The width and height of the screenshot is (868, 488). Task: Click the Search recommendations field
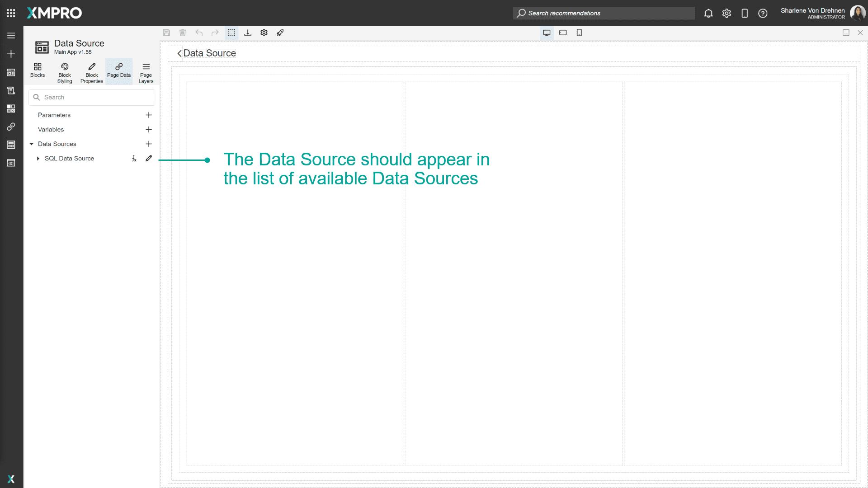click(588, 13)
